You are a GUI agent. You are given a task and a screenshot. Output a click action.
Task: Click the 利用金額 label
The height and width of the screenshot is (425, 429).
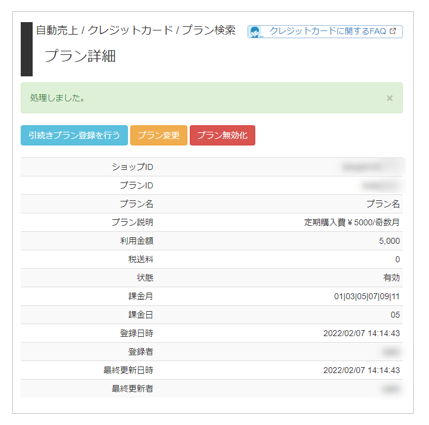[137, 241]
